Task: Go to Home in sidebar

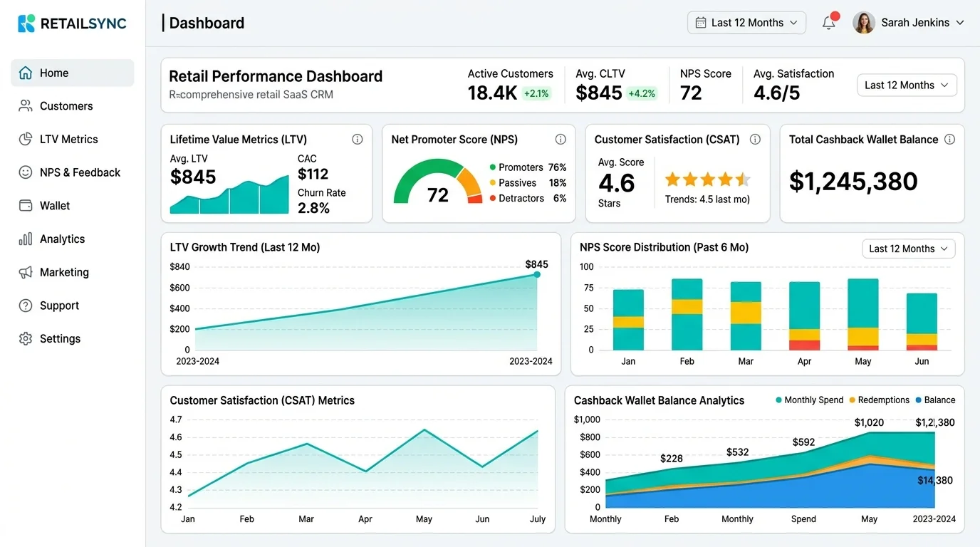Action: [x=73, y=73]
